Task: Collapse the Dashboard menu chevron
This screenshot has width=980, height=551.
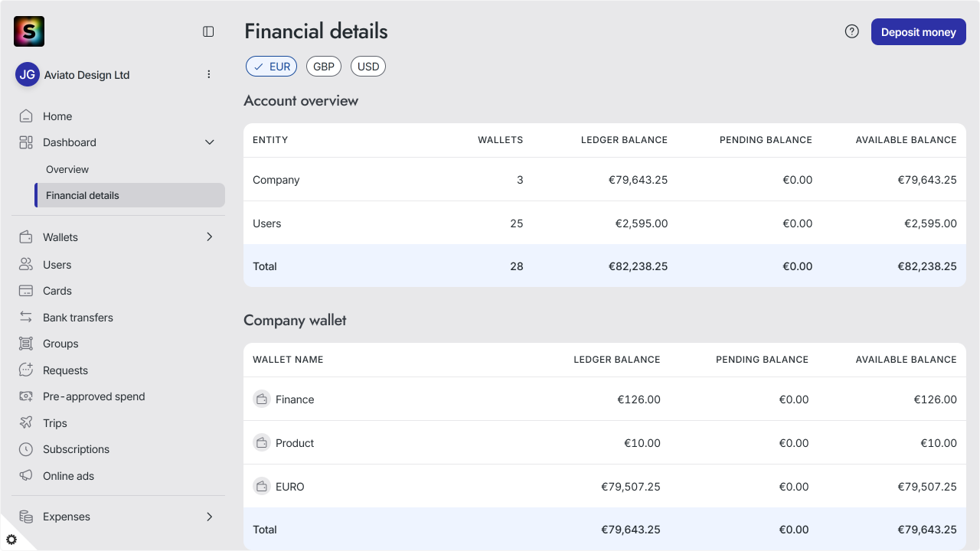Action: coord(210,142)
